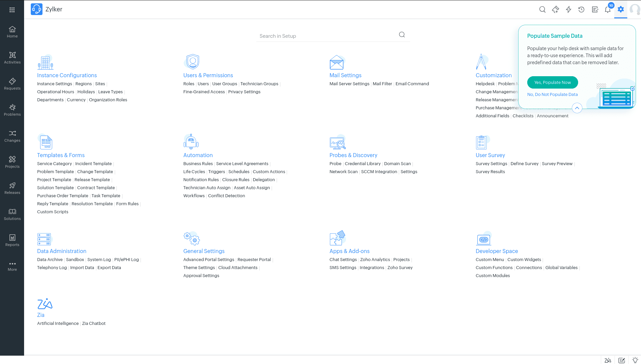Open the app launcher grid icon

pyautogui.click(x=12, y=10)
